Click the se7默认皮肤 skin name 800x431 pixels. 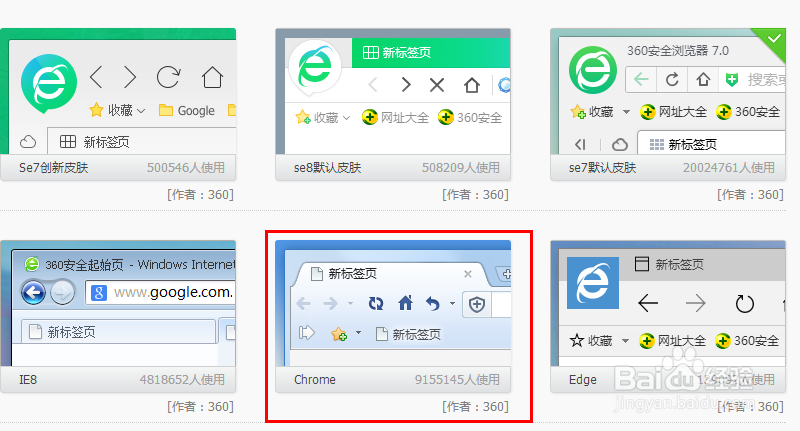602,167
